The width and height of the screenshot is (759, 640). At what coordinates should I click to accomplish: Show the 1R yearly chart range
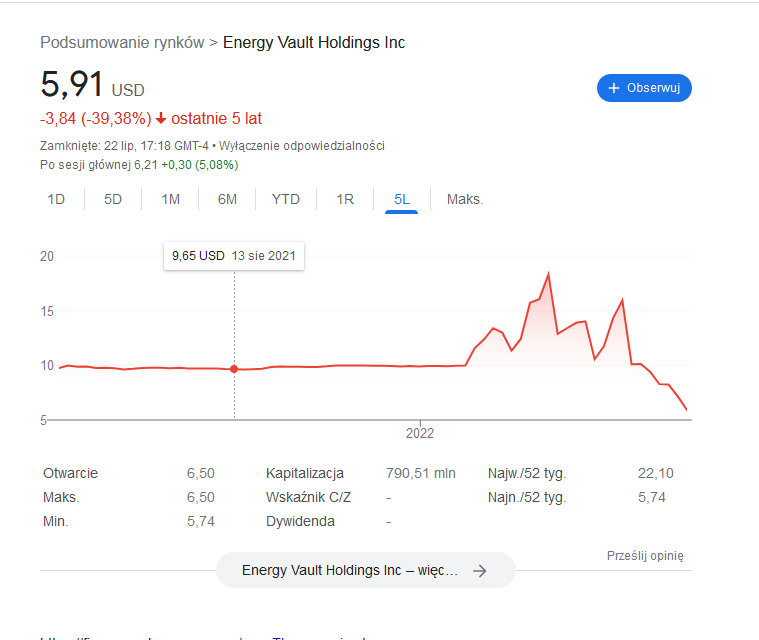(345, 199)
